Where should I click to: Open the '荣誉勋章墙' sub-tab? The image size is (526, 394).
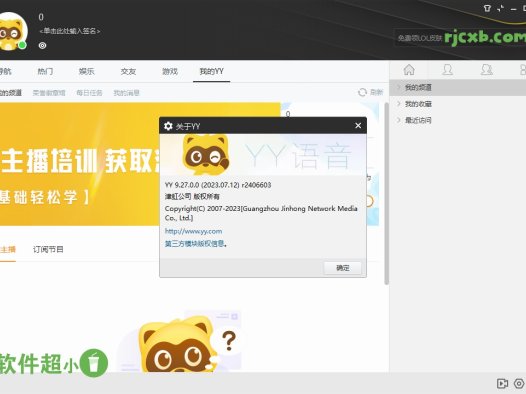point(49,93)
